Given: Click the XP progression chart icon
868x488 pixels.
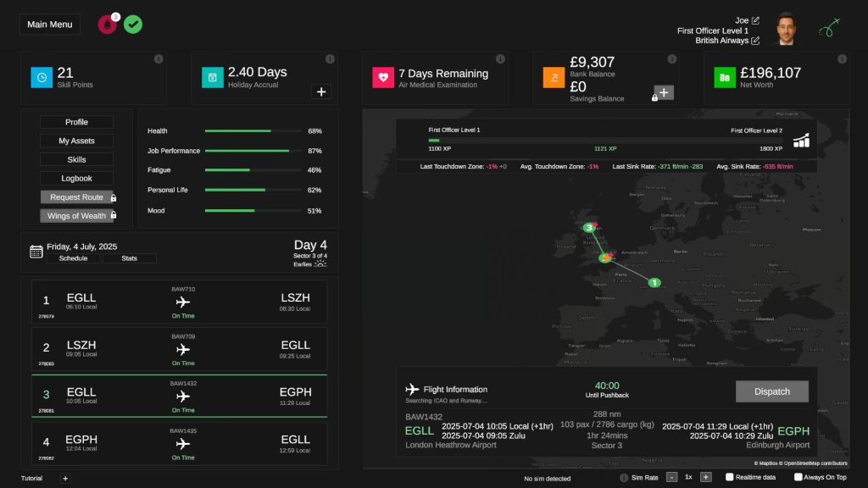Looking at the screenshot, I should tap(800, 141).
